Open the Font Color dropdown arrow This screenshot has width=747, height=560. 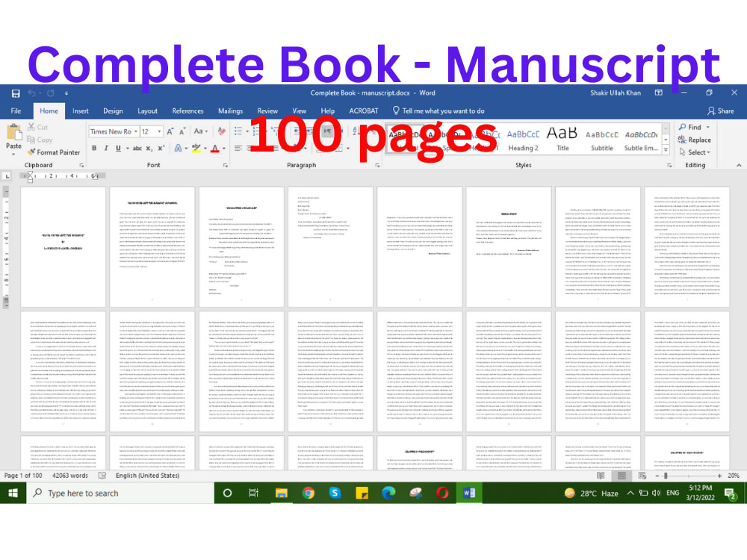224,149
